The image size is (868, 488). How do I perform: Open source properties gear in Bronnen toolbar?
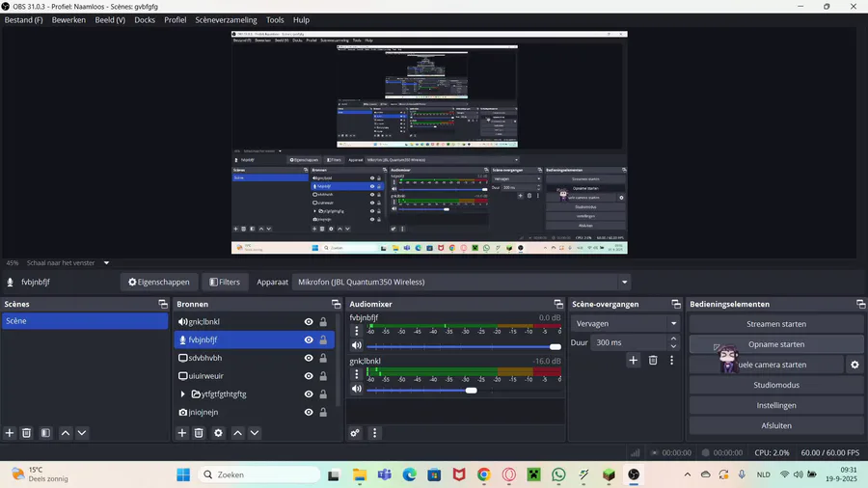218,433
